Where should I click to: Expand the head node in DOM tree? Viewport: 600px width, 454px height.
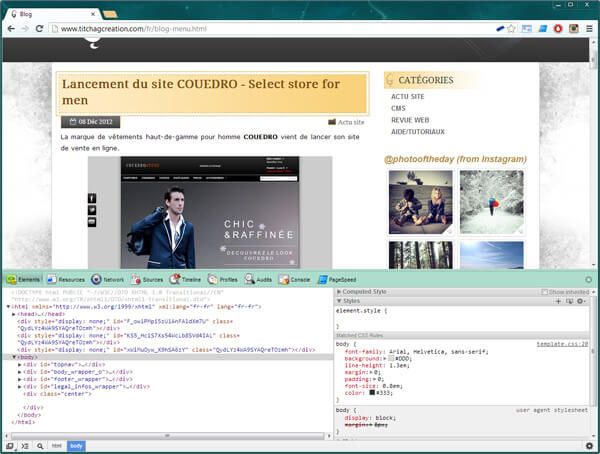click(x=14, y=314)
